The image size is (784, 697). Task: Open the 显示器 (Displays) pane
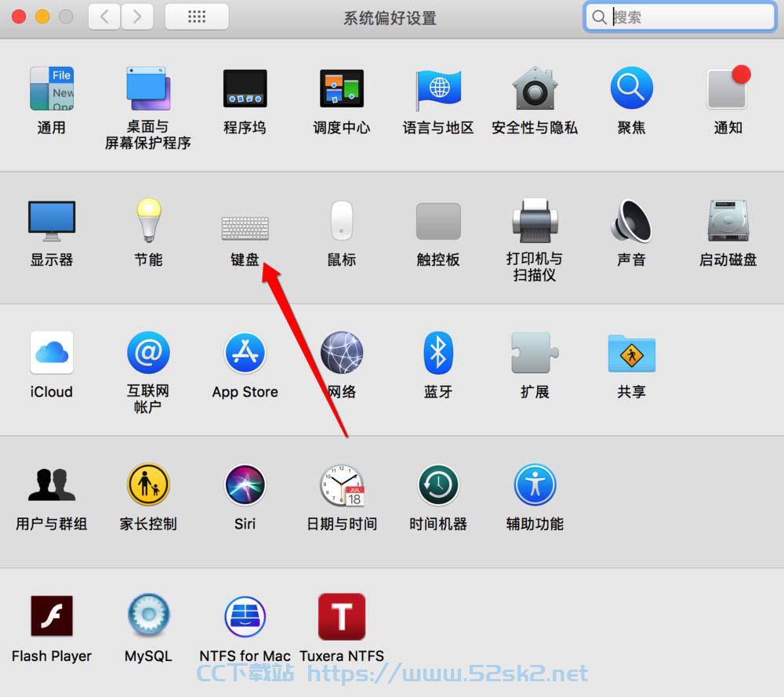click(x=52, y=221)
